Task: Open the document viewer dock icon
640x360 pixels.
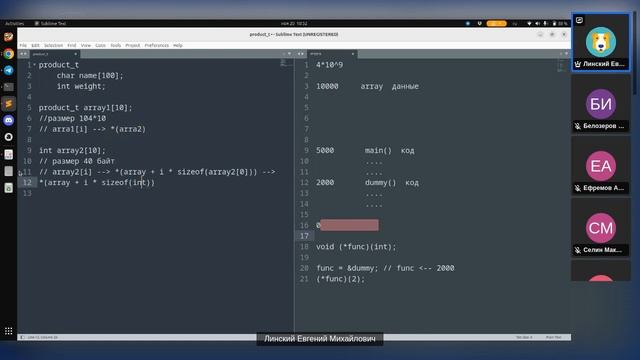Action: tap(9, 154)
